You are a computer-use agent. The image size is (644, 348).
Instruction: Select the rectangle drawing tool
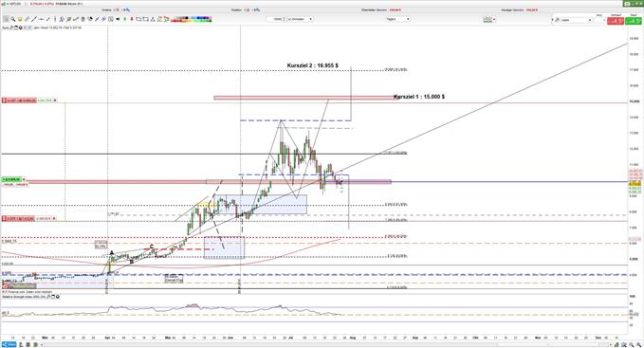138,19
